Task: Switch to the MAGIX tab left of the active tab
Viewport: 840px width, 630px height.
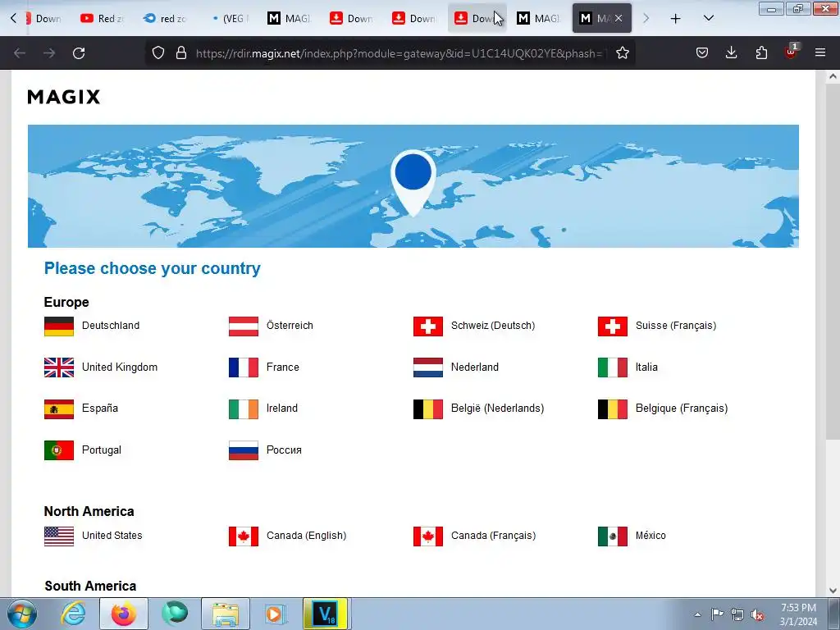Action: [539, 18]
